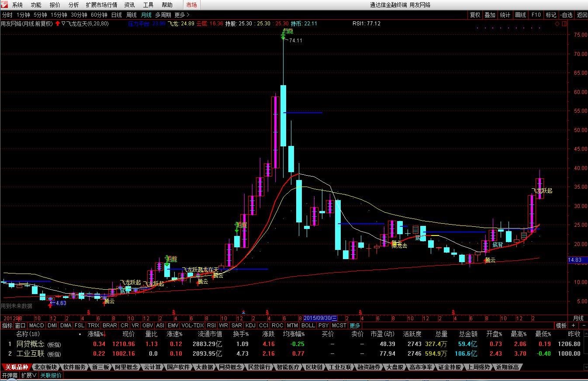Screen dimensions: 588x381
Task: Open the 功能 menu
Action: tap(36, 5)
